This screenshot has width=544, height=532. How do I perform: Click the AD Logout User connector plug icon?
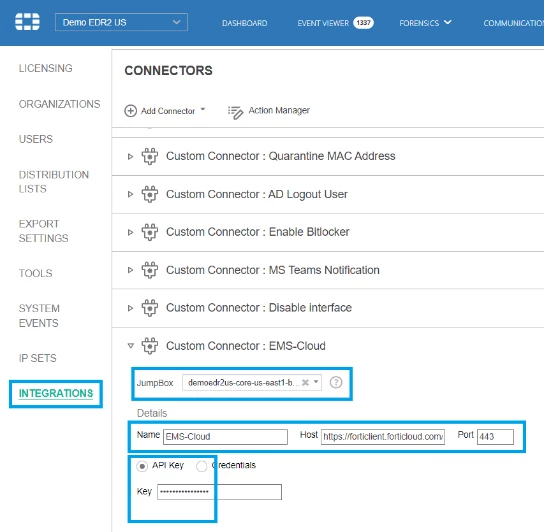point(150,194)
